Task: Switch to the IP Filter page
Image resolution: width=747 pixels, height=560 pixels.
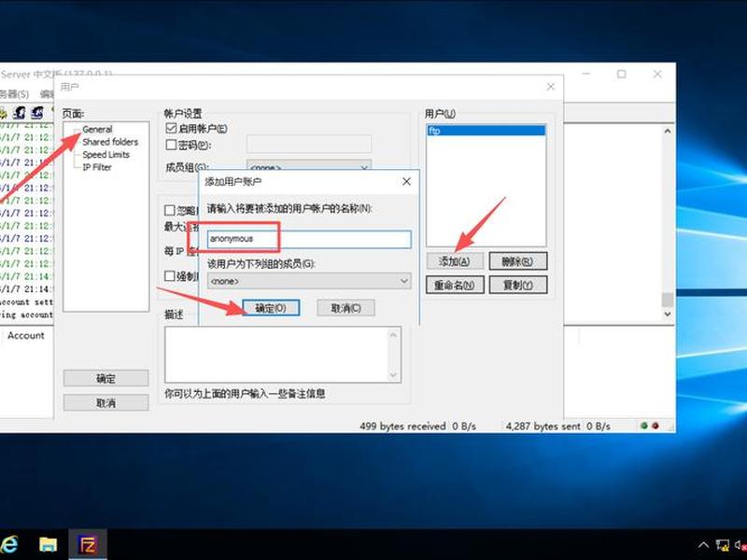Action: tap(97, 167)
